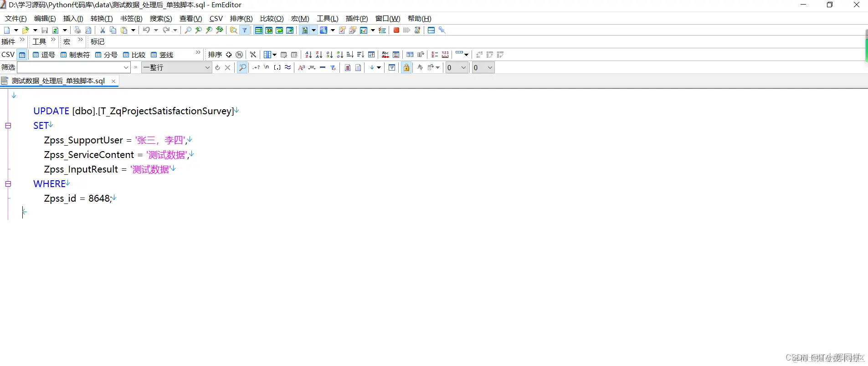Toggle the normal CSV mode icon beside CSV label
868x366 pixels.
[x=22, y=55]
